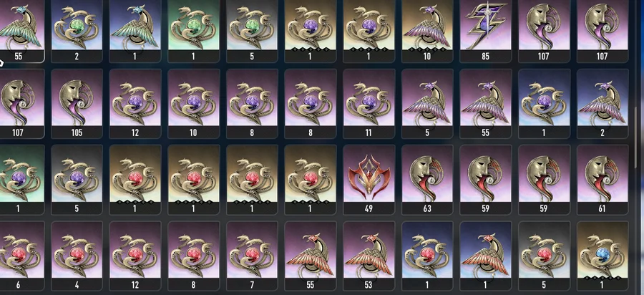
Task: Pick the purple mask item numbered 105
Action: [77, 104]
